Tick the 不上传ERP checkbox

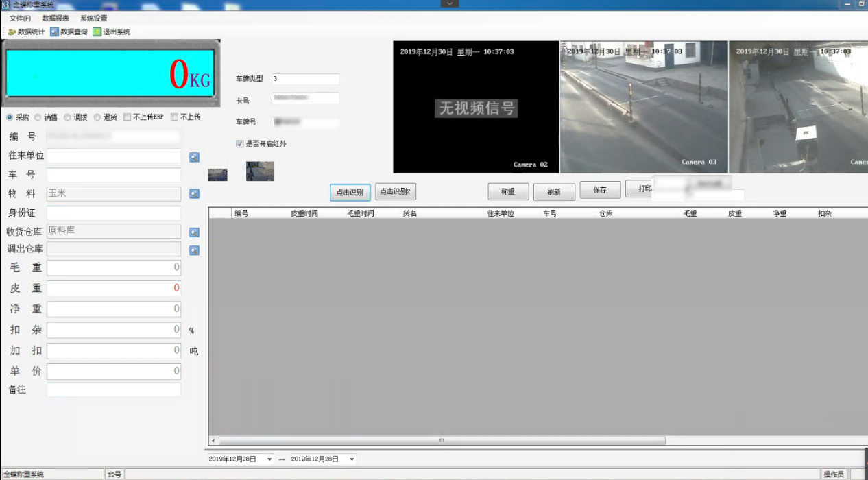[128, 117]
